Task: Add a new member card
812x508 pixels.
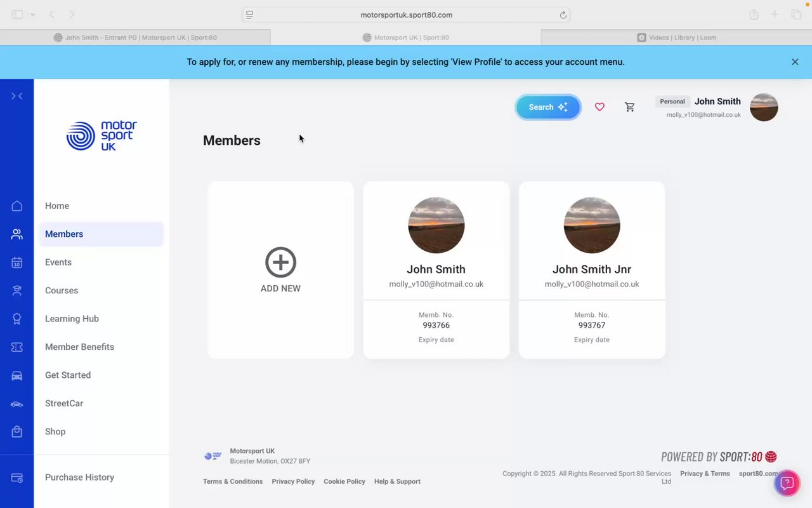Action: click(x=280, y=270)
